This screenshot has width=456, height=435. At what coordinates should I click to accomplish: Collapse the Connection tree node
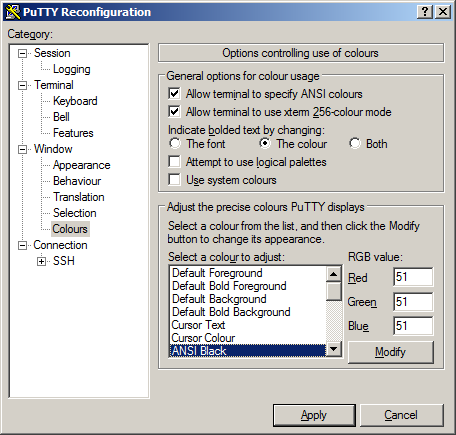coord(22,245)
